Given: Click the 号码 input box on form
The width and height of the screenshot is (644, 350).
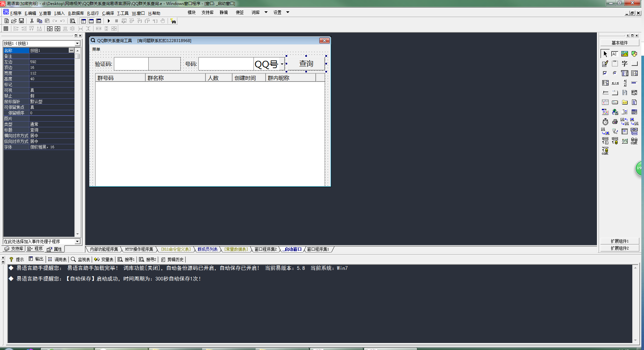Looking at the screenshot, I should (x=226, y=64).
